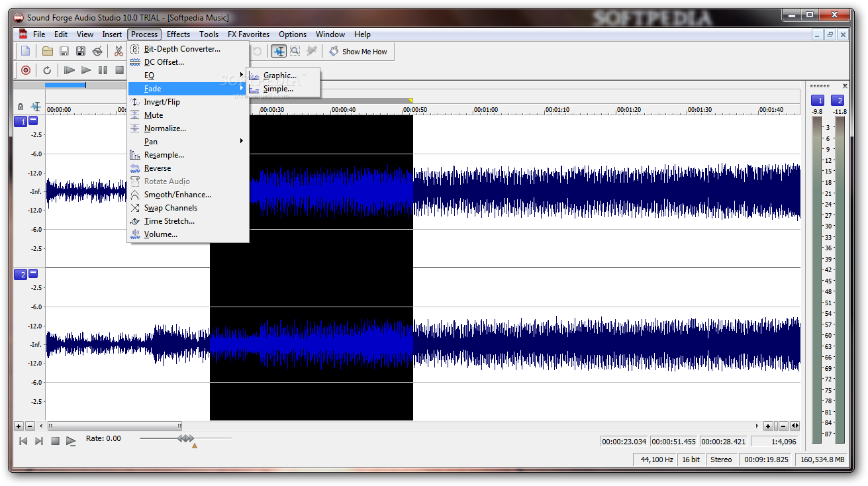Image resolution: width=868 pixels, height=486 pixels.
Task: Click the selection end field 00:00:51.455
Action: click(x=674, y=442)
